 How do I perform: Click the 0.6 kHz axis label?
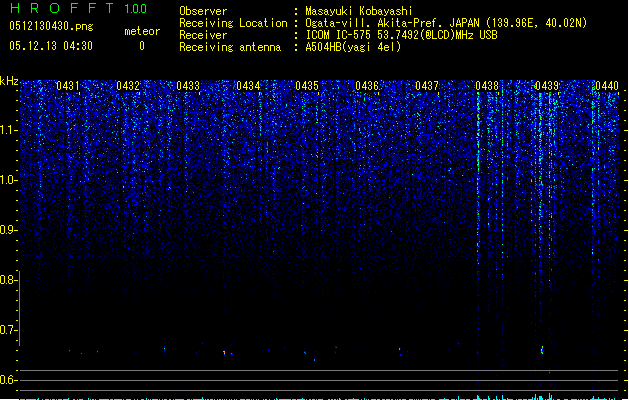[x=8, y=380]
